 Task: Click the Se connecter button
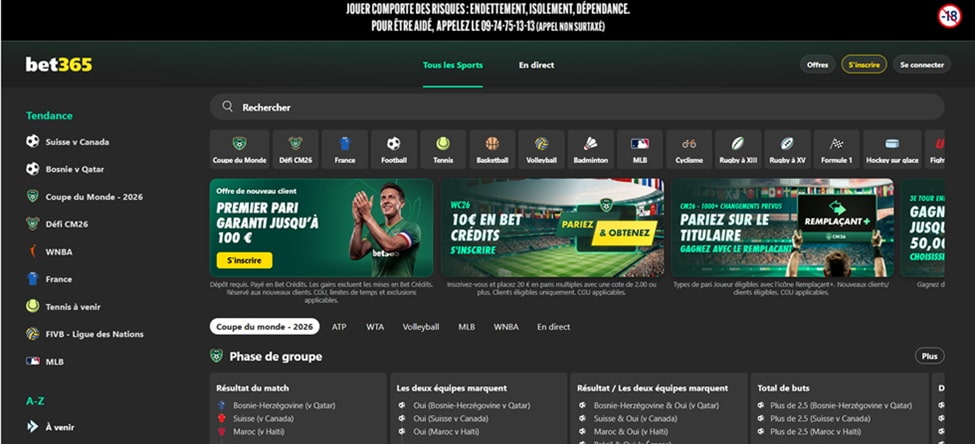click(x=922, y=65)
